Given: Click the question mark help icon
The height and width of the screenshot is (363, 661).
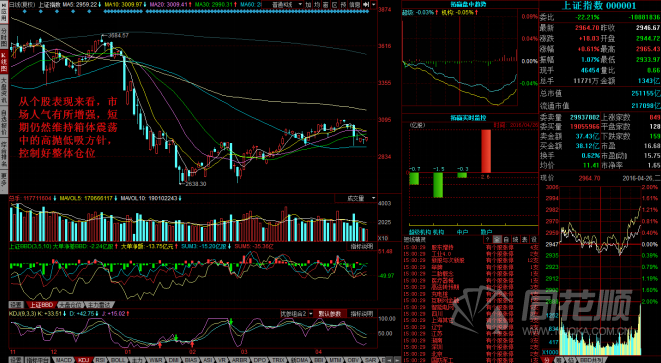Looking at the screenshot, I should click(x=488, y=239).
